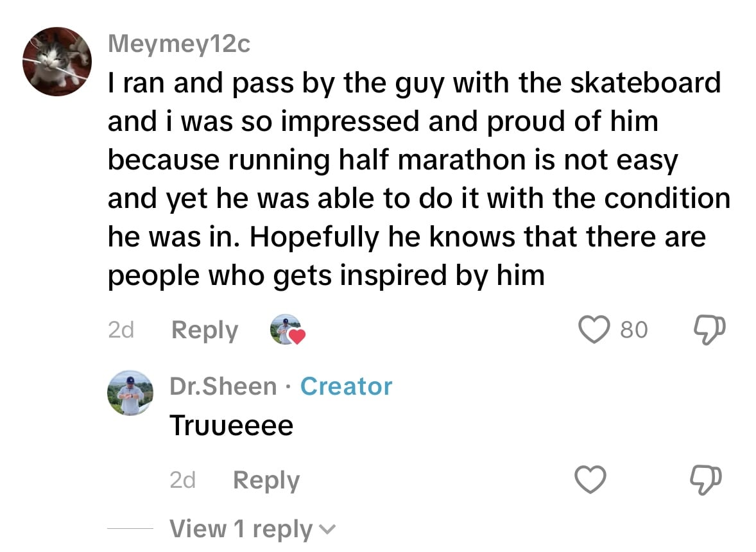The width and height of the screenshot is (756, 552).
Task: Click the line left of View 1 reply
Action: [130, 528]
